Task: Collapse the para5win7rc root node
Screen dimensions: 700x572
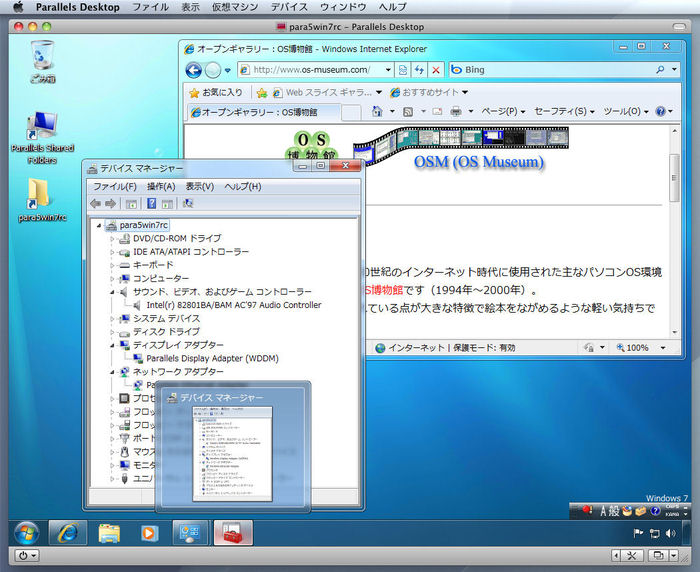Action: coord(99,225)
